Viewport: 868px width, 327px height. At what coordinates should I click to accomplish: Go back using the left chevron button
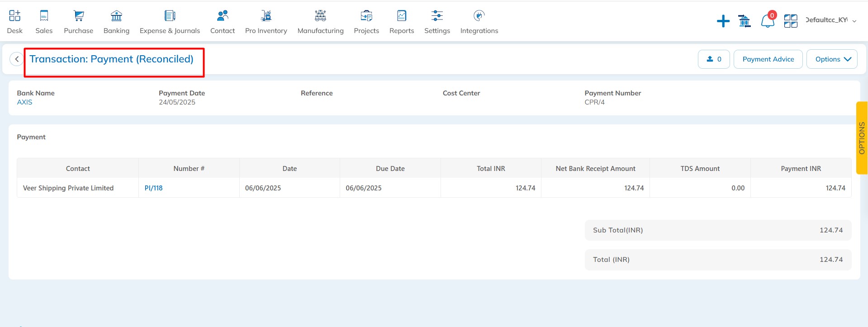point(17,59)
